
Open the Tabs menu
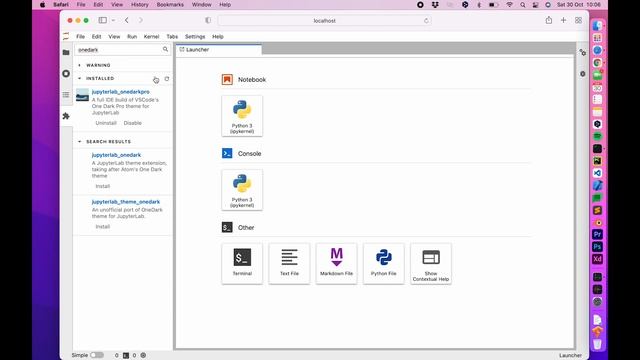[x=172, y=36]
